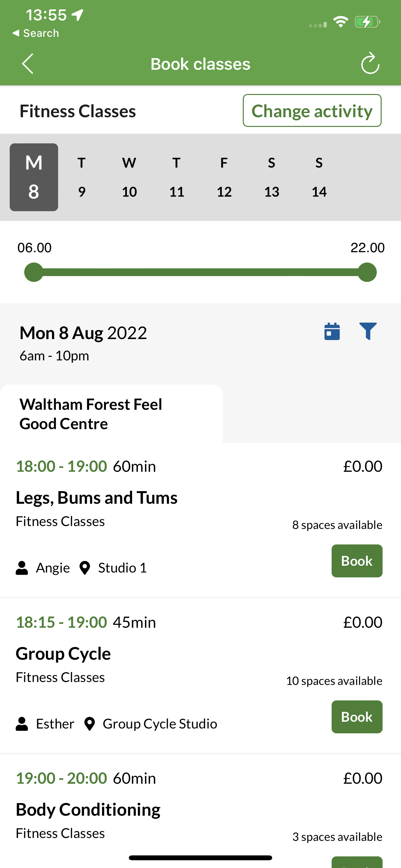Tap the instructor icon beside Esther
Image resolution: width=401 pixels, height=868 pixels.
click(22, 724)
